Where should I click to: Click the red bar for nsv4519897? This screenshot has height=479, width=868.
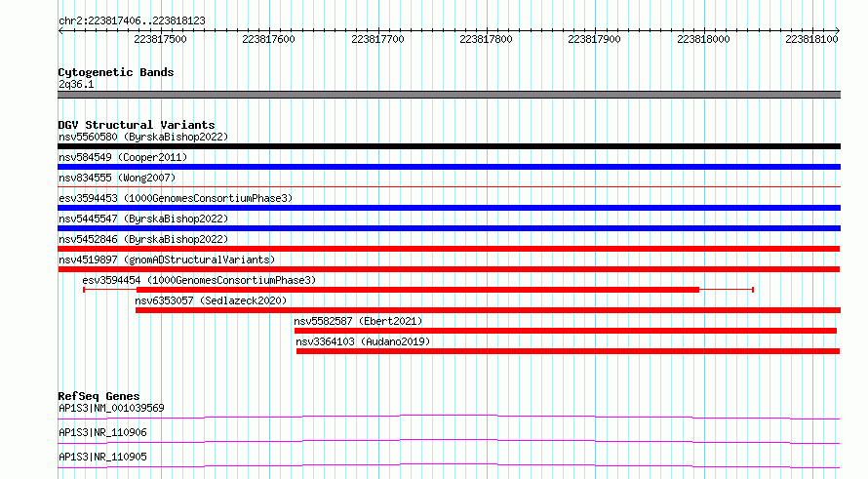pos(449,269)
